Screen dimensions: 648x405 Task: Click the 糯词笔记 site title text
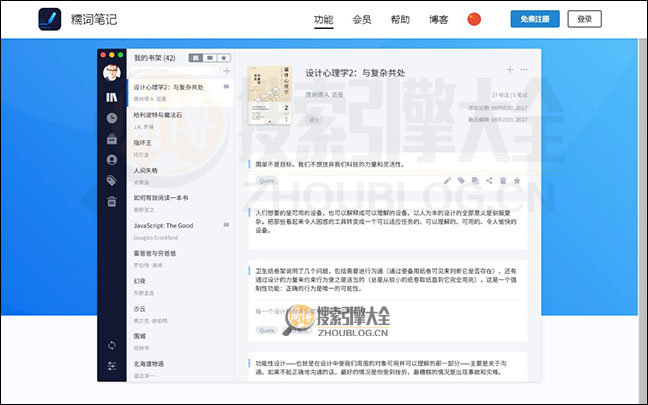pyautogui.click(x=94, y=19)
